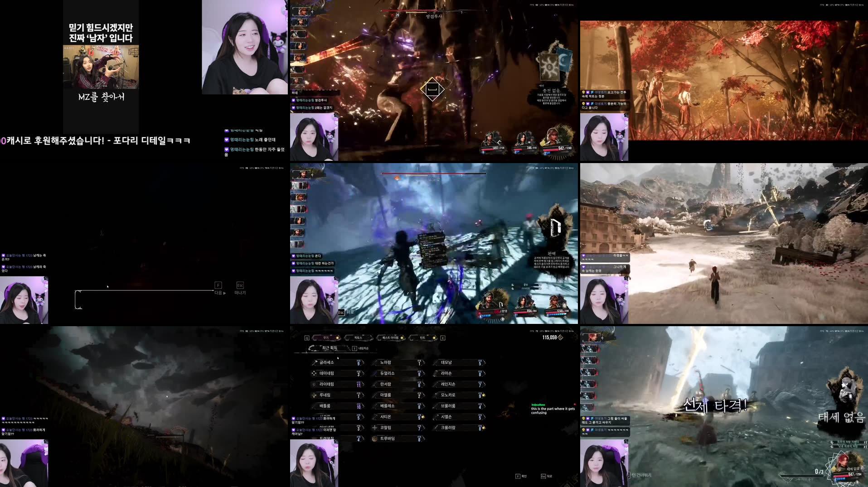Click the top turn-order portrait in 쌍검투사 battle

point(301,11)
